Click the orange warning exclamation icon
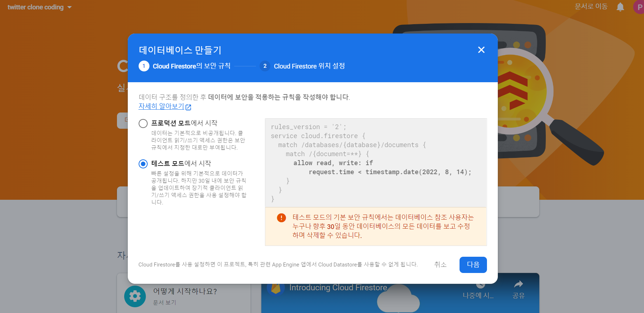Viewport: 644px width, 313px height. (281, 218)
